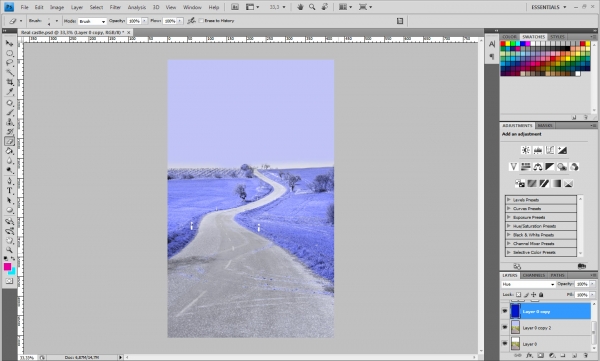Add a Levels adjustment
Screen dimensions: 600x361
tap(538, 150)
